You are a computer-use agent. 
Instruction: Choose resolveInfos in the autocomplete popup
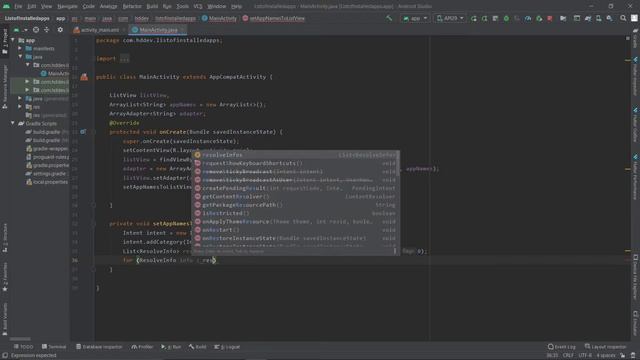[x=296, y=155]
